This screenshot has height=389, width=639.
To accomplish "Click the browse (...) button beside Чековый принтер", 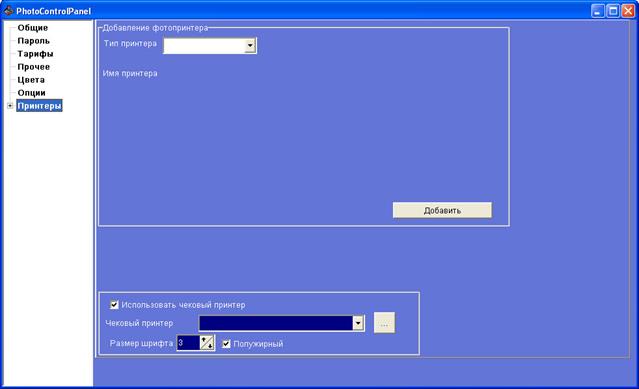I will click(384, 323).
